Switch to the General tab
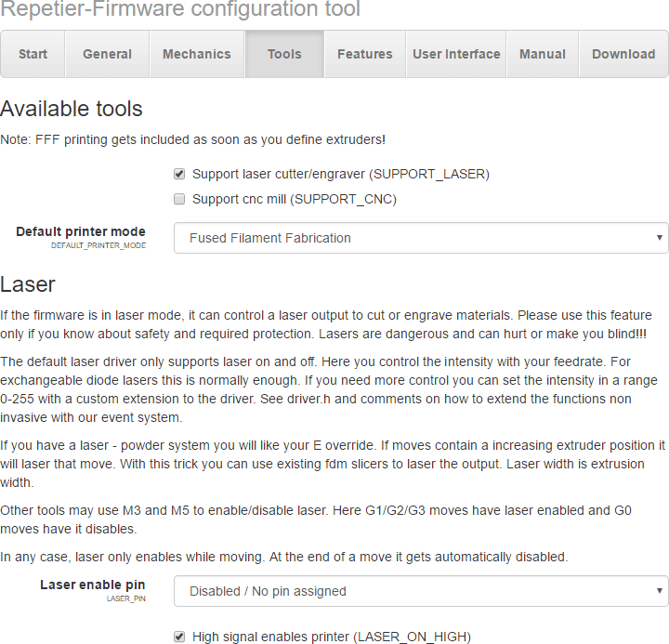This screenshot has height=644, width=669. 107,54
